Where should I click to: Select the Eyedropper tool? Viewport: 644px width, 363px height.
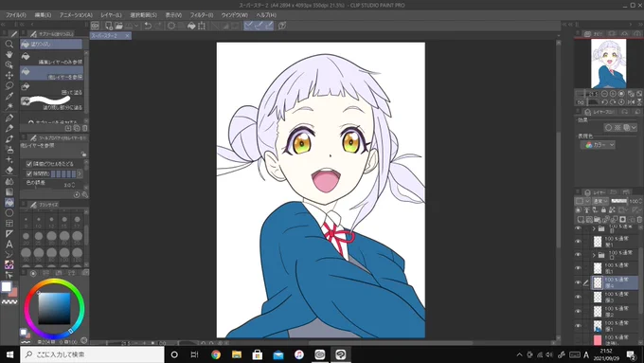[x=9, y=96]
